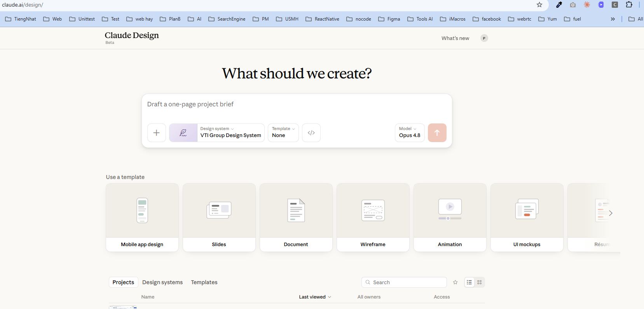Click into the project Search field
This screenshot has width=644, height=309.
pyautogui.click(x=404, y=282)
